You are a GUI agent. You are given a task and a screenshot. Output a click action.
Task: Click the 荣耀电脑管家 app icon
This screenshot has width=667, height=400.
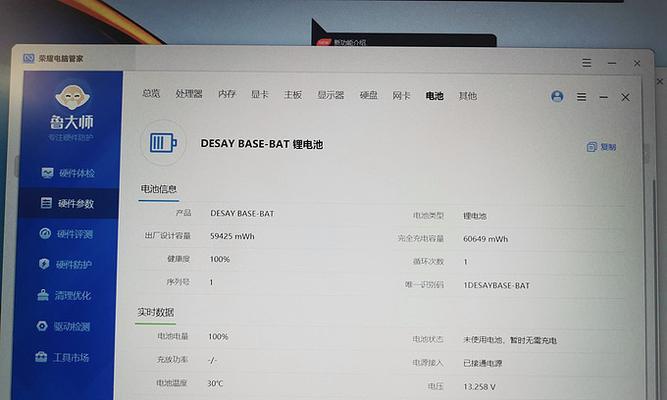click(29, 58)
